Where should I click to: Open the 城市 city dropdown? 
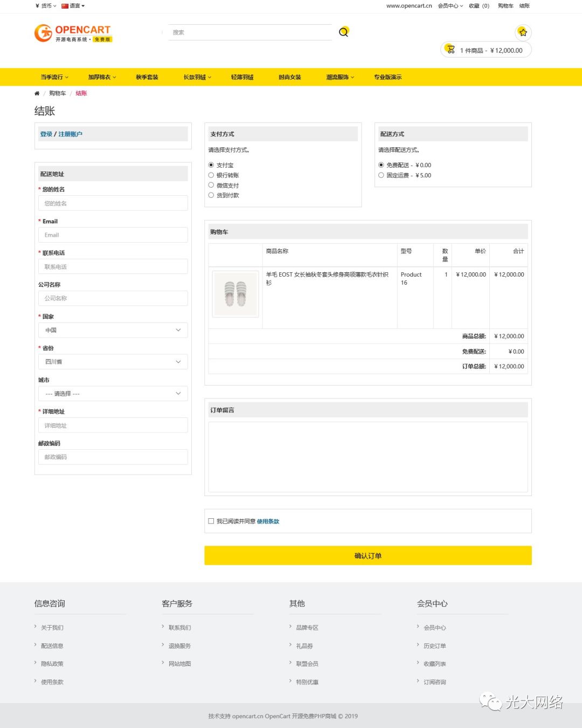(113, 394)
